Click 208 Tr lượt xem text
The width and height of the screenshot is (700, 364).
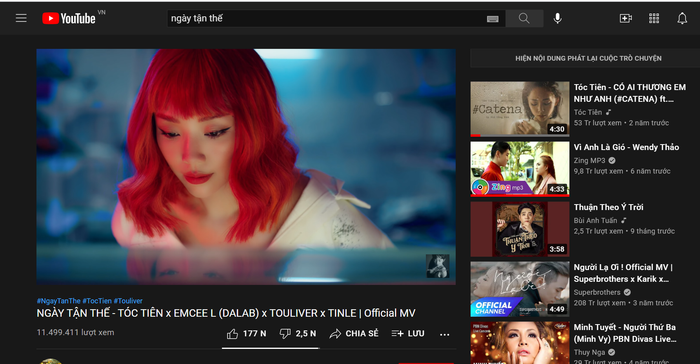coord(600,303)
